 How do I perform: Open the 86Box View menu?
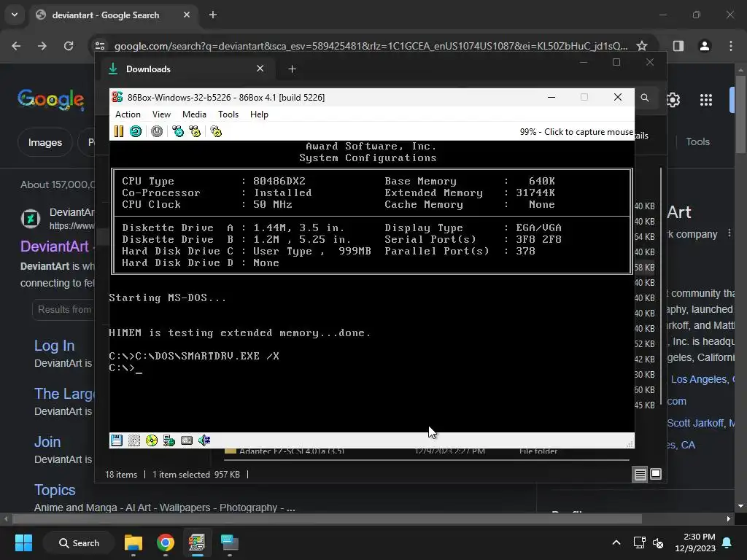tap(161, 114)
